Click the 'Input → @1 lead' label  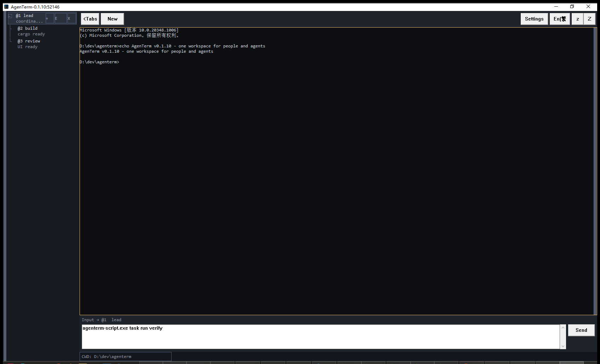102,320
